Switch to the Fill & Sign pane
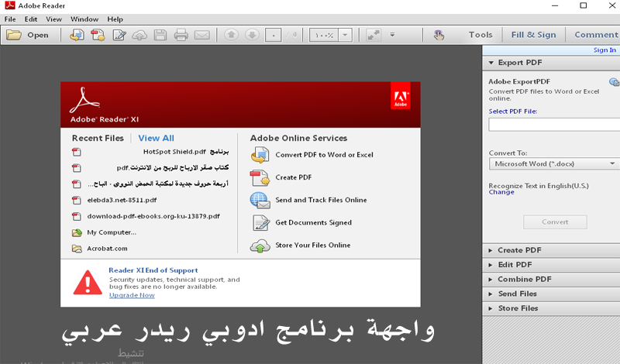 [533, 35]
